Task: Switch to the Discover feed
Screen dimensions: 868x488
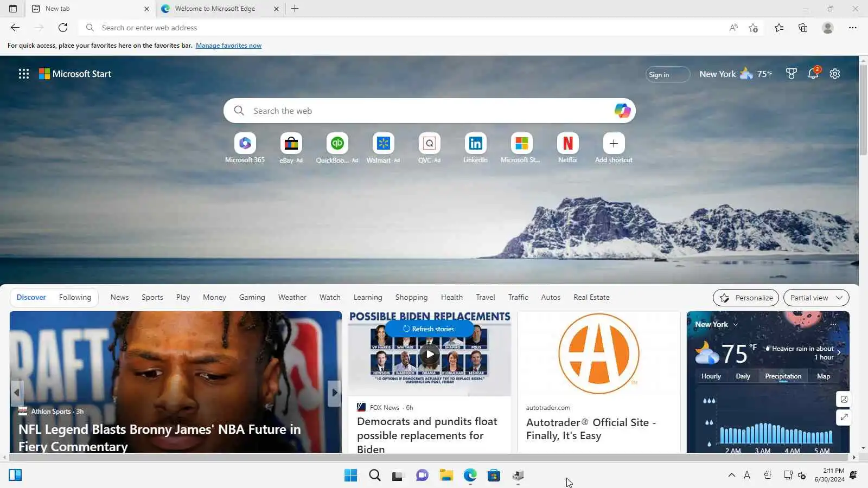Action: click(x=31, y=297)
